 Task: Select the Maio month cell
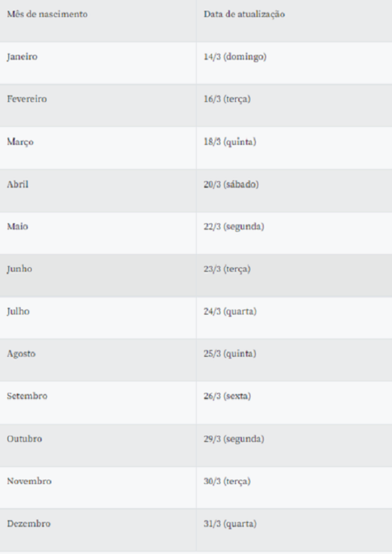coord(98,233)
